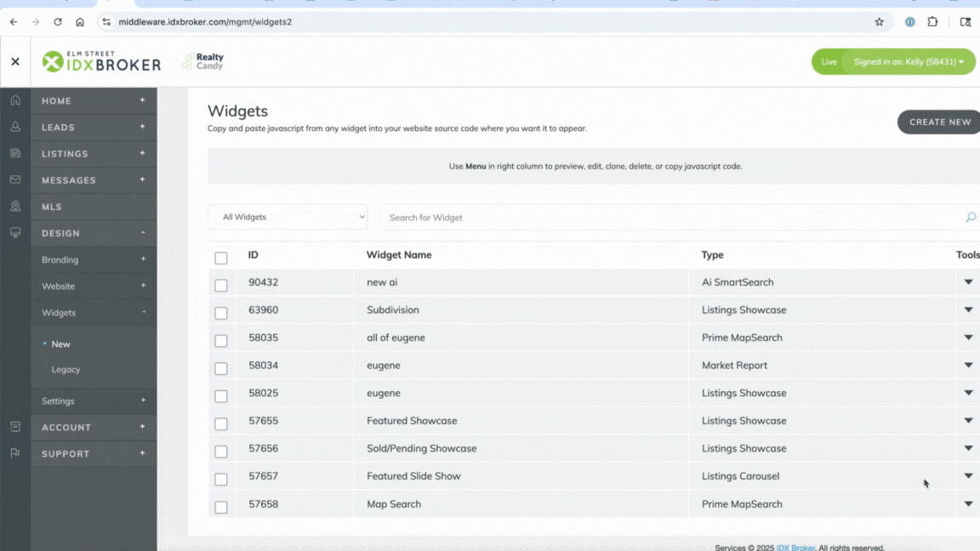Open the tools menu arrow for widget 58034
Image resolution: width=980 pixels, height=551 pixels.
point(968,365)
